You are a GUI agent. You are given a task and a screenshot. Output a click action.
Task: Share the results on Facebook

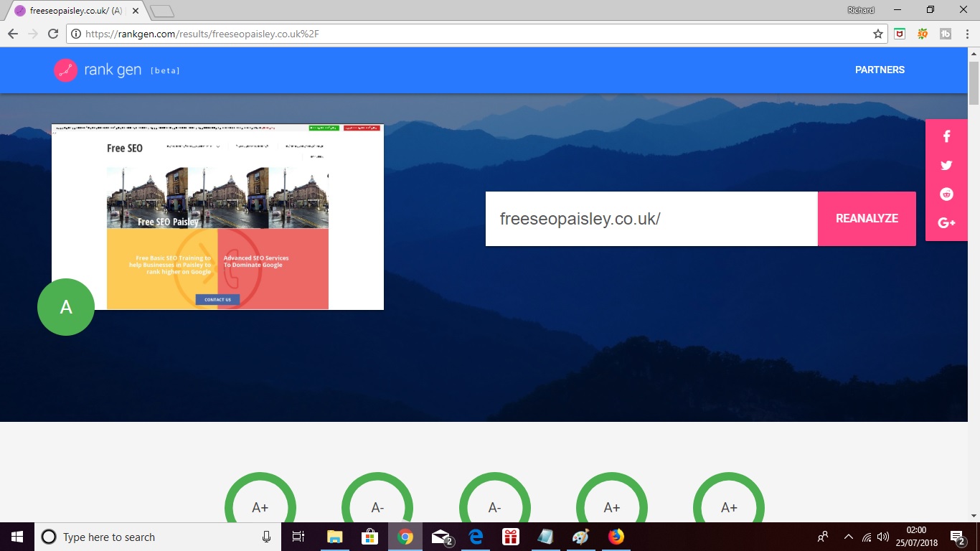(x=946, y=136)
